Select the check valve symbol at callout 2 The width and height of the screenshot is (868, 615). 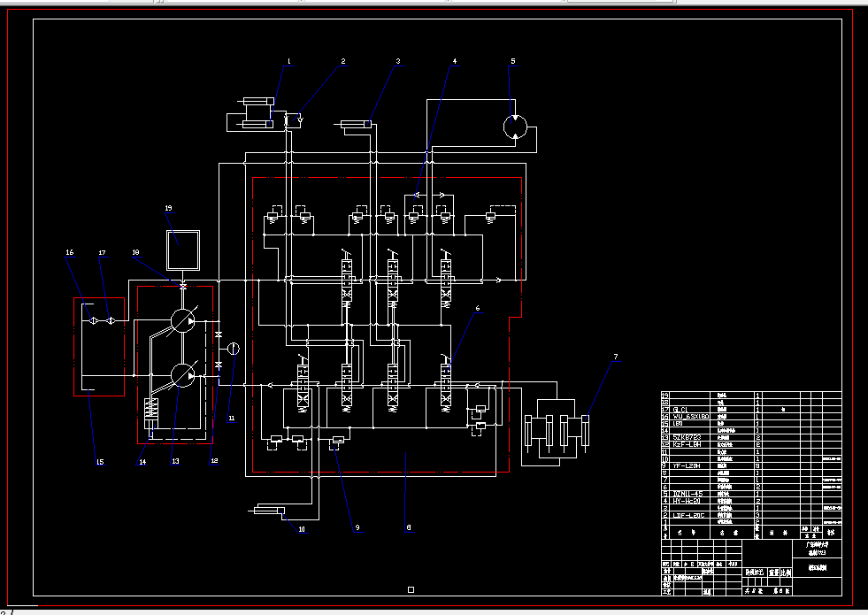click(x=299, y=119)
